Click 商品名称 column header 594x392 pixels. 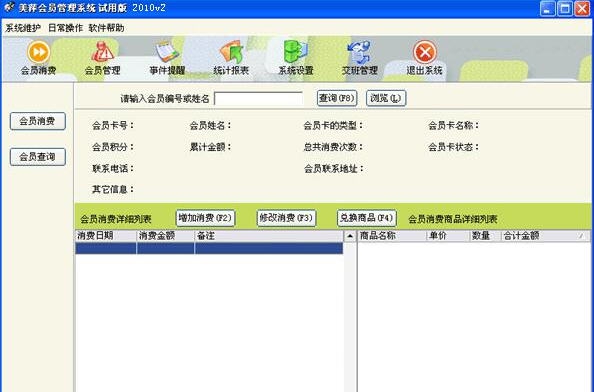pyautogui.click(x=392, y=236)
